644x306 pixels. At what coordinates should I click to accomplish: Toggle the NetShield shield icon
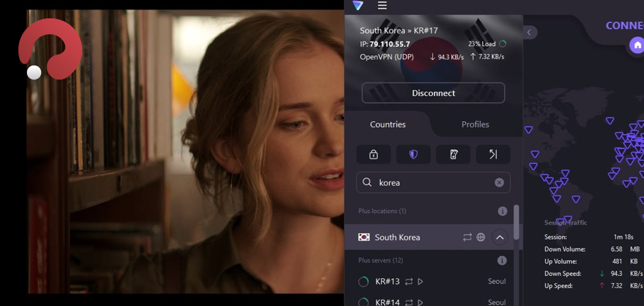pyautogui.click(x=413, y=155)
